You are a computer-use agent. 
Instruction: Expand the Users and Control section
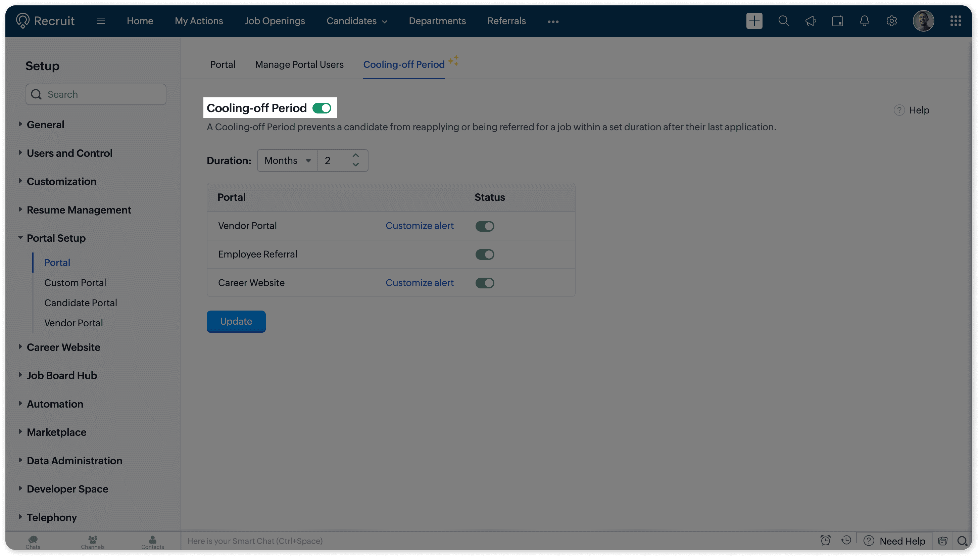pos(69,153)
